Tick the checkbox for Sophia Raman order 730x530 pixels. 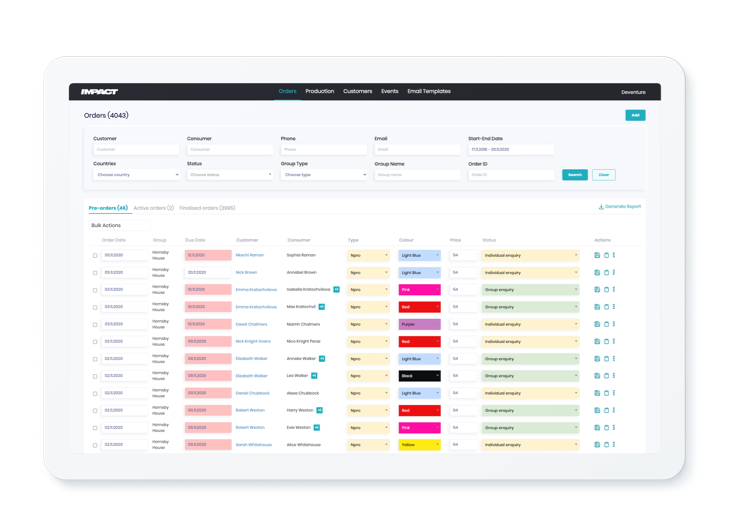point(95,256)
